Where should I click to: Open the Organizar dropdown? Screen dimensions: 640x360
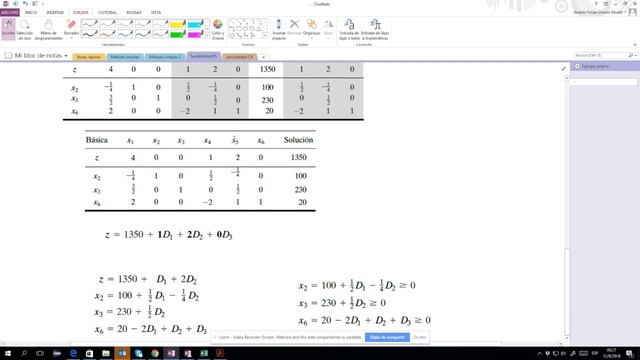tap(312, 29)
